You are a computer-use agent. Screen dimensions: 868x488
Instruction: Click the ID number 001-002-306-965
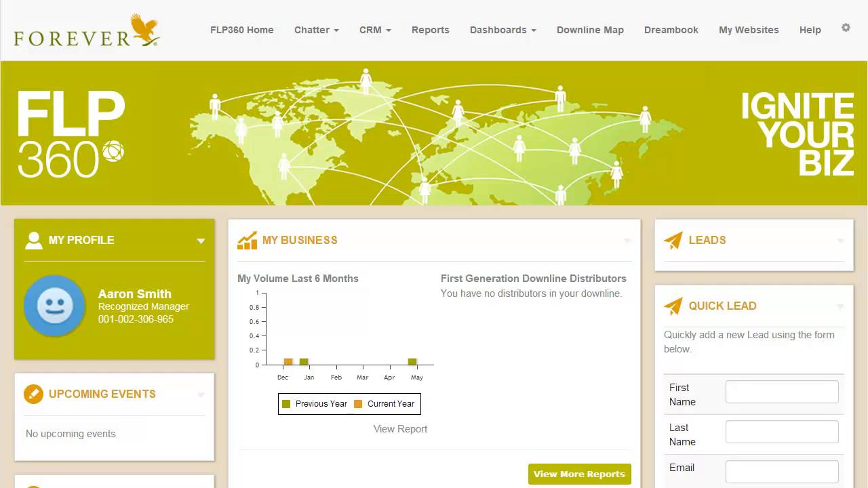point(136,319)
